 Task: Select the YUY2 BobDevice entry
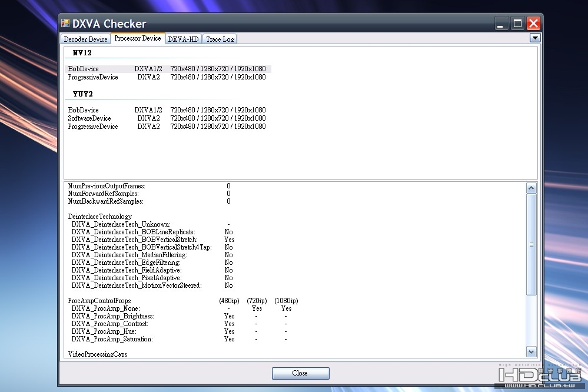pyautogui.click(x=167, y=110)
